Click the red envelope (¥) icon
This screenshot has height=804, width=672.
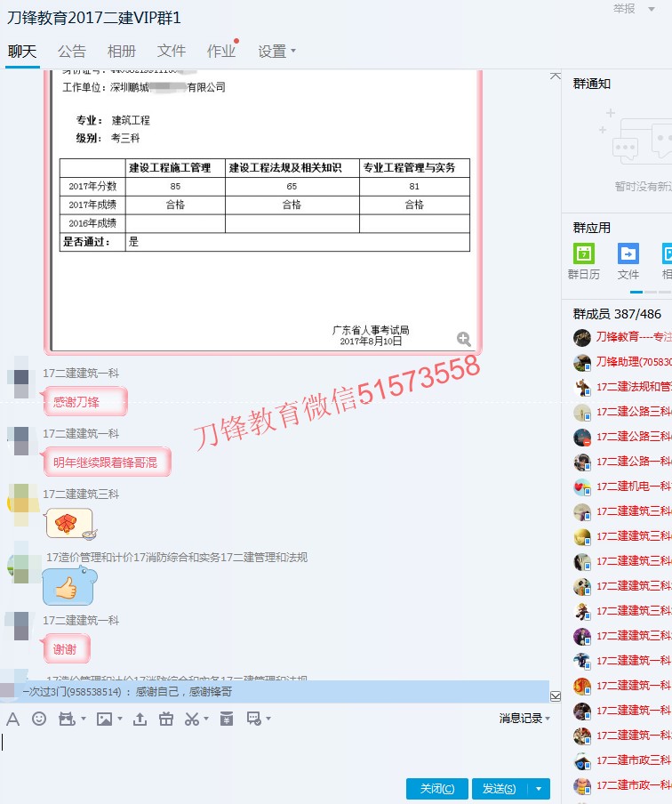(226, 719)
